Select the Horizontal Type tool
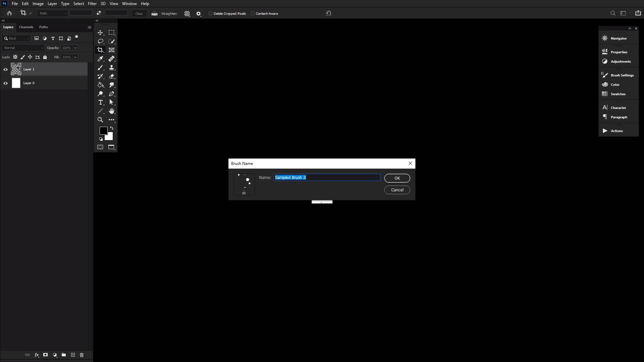Image resolution: width=644 pixels, height=362 pixels. pos(100,102)
